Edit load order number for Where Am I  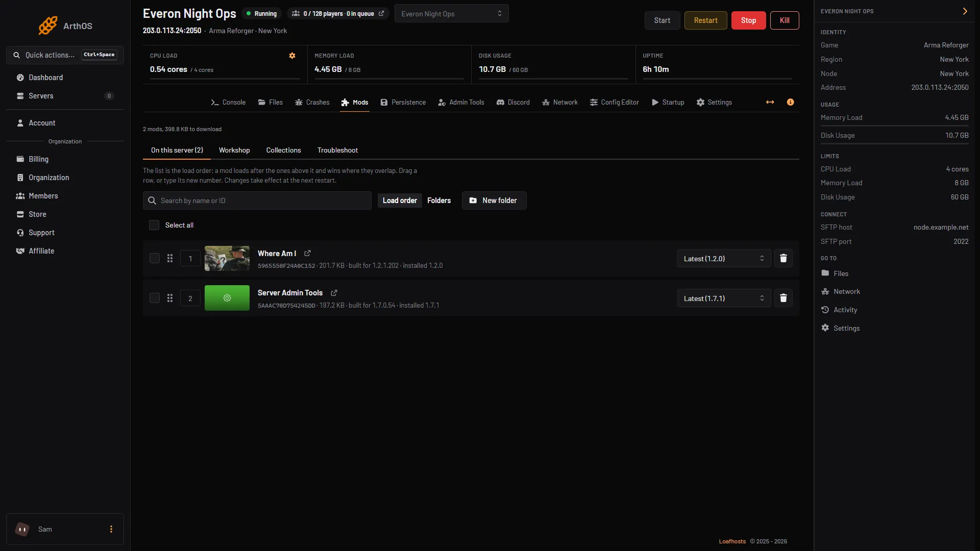point(190,259)
